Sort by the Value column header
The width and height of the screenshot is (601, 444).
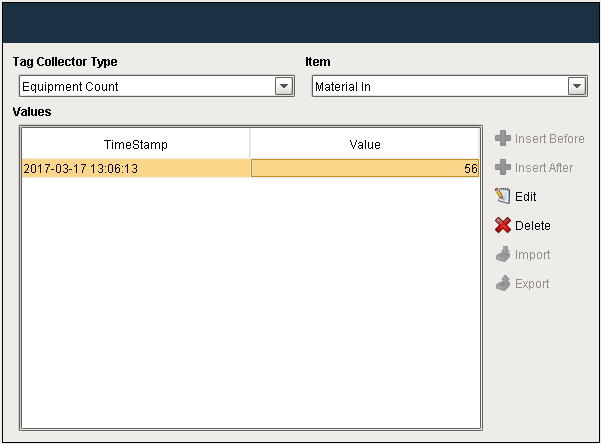point(365,145)
